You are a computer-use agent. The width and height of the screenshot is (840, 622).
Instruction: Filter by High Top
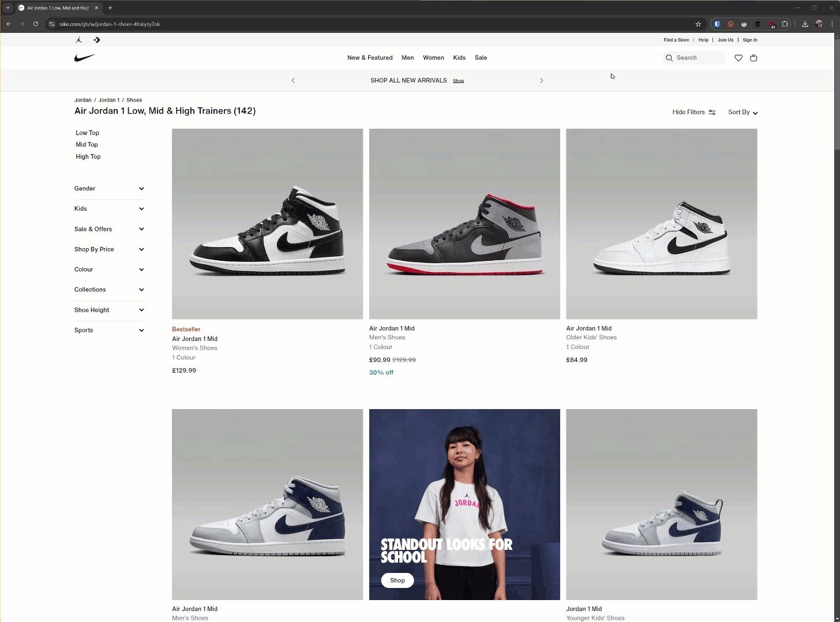(88, 156)
